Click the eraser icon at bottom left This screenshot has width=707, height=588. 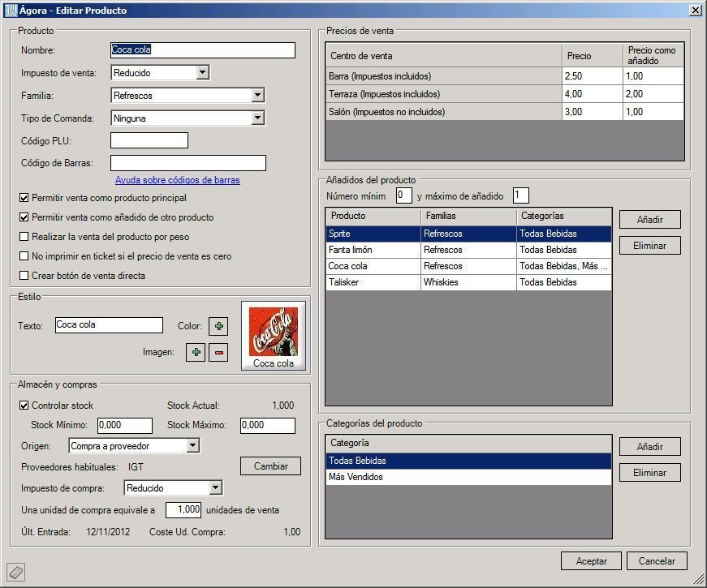(x=15, y=573)
